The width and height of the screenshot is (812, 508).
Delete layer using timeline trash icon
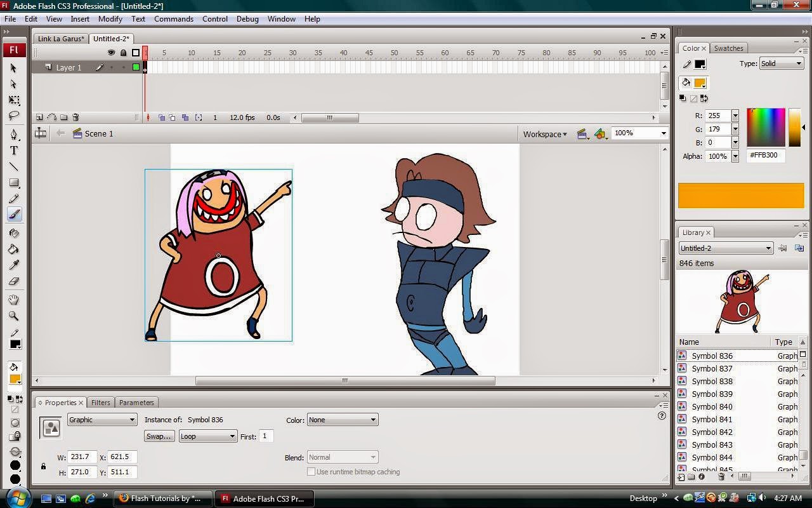(x=75, y=117)
